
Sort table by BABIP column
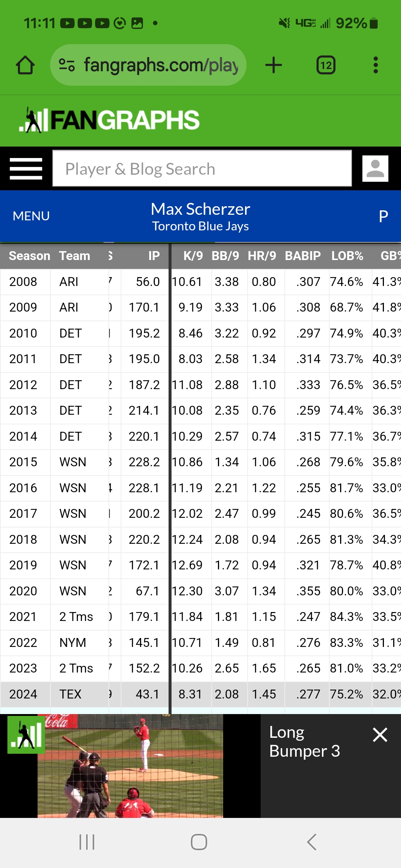click(x=303, y=256)
